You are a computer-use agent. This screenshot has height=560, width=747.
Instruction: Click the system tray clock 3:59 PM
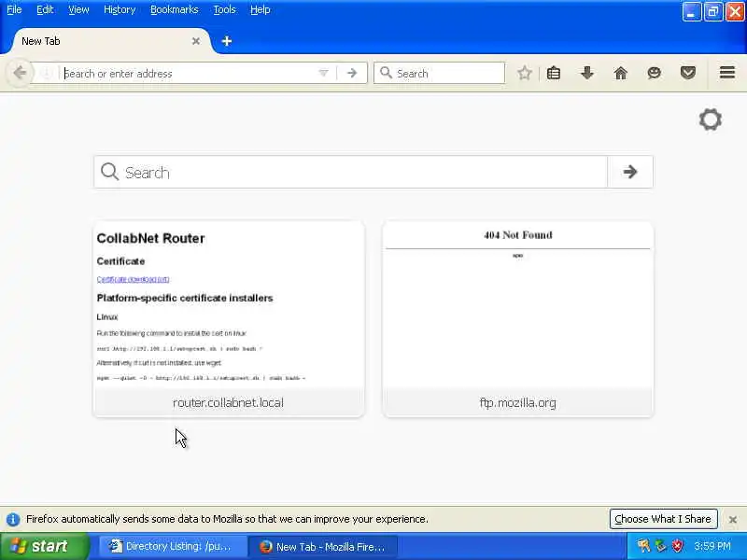tap(712, 546)
